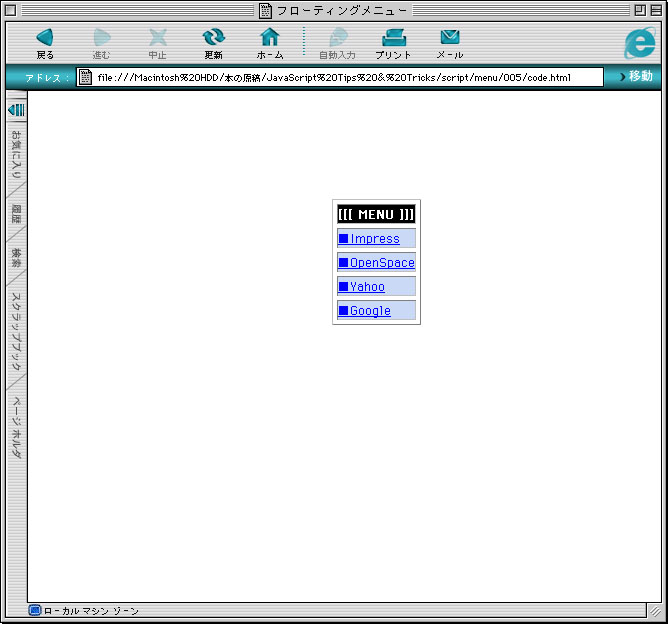Click the アドレス label
This screenshot has height=624, width=668.
(x=47, y=78)
